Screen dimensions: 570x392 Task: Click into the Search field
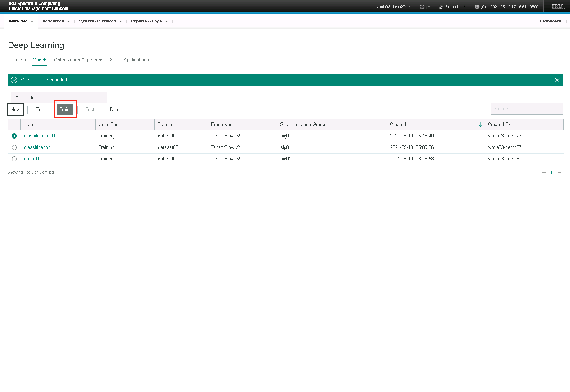(527, 109)
